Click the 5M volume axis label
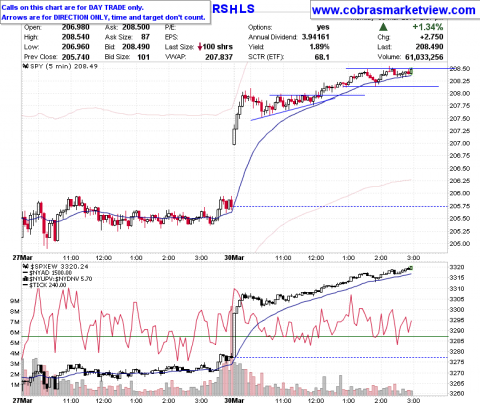 (x=15, y=343)
